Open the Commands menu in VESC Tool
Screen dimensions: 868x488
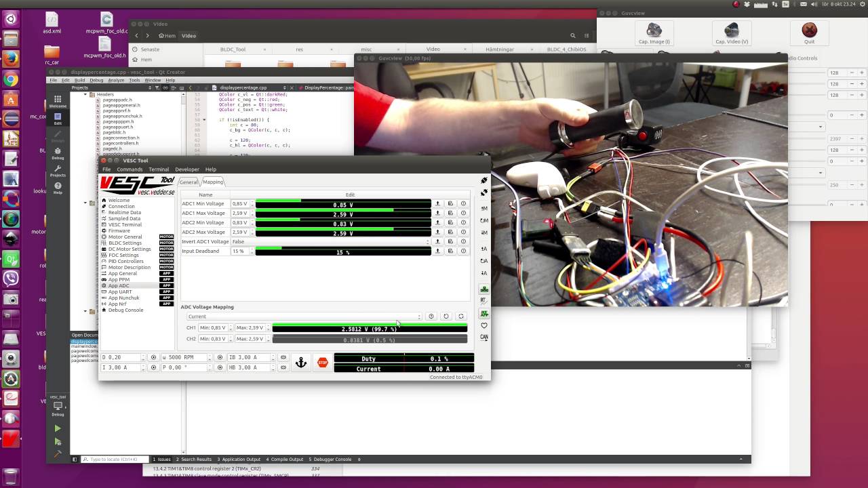[130, 169]
